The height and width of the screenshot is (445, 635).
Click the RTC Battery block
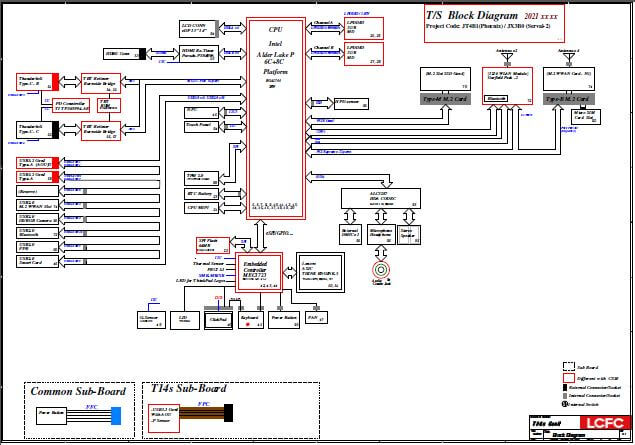click(x=199, y=193)
